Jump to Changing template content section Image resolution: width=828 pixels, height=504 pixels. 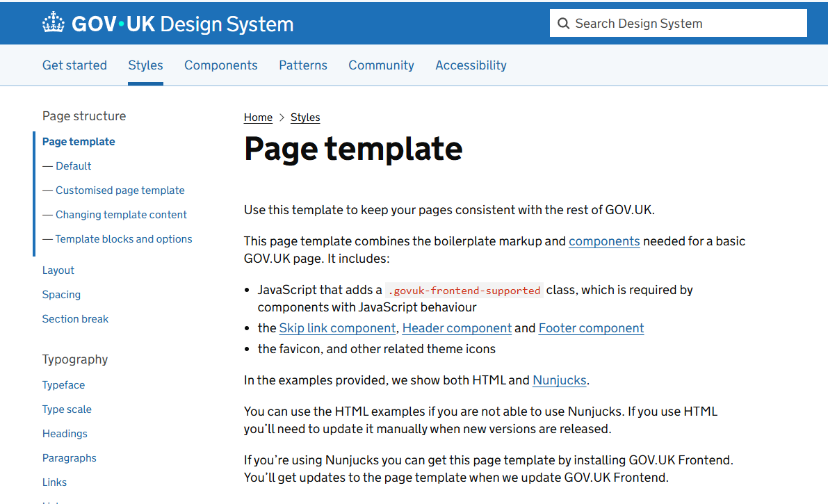tap(121, 215)
